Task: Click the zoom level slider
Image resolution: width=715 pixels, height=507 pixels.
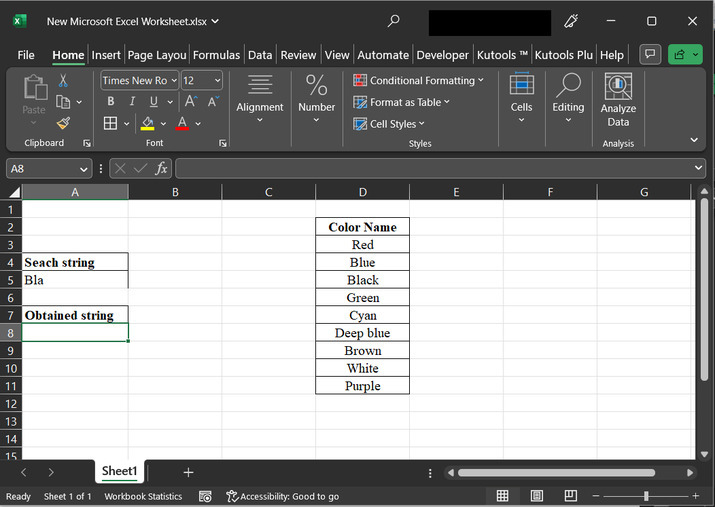Action: [646, 496]
